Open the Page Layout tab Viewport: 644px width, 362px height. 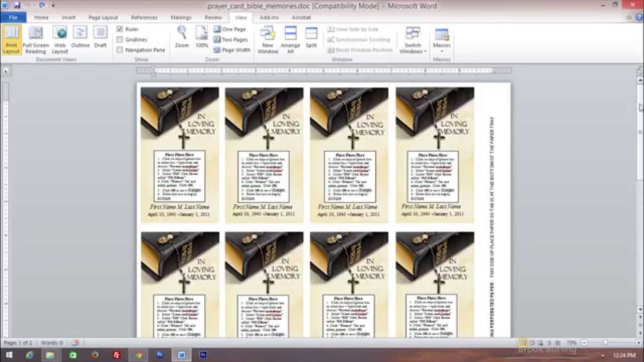click(x=103, y=18)
